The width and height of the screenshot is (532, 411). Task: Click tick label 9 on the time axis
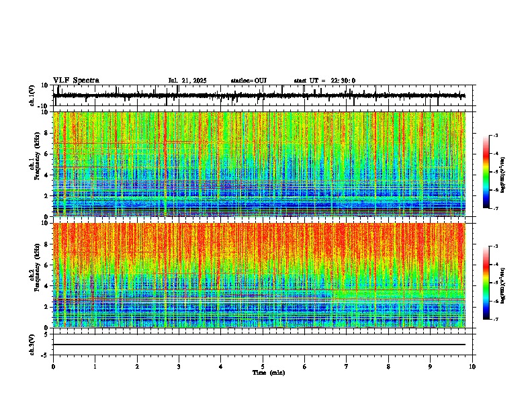pyautogui.click(x=430, y=367)
